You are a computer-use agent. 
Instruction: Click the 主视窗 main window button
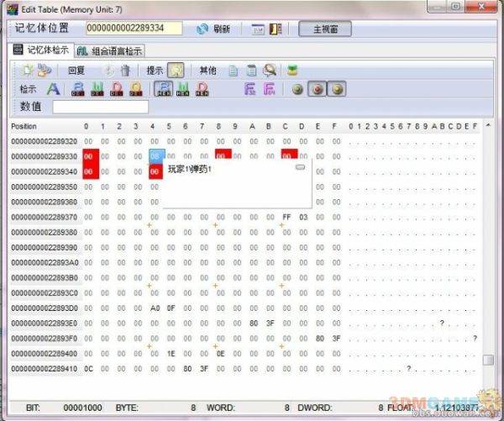coord(325,29)
